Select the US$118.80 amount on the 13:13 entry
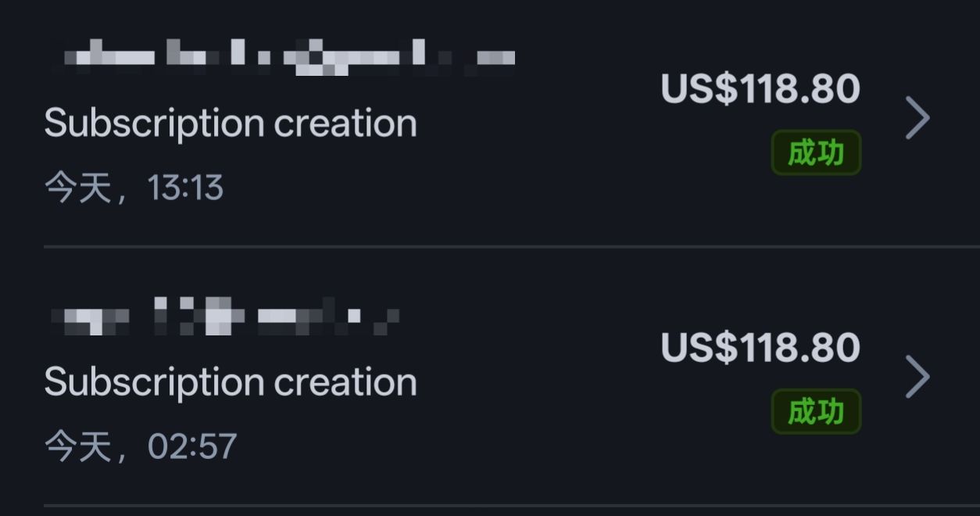Viewport: 980px width, 516px height. 760,89
